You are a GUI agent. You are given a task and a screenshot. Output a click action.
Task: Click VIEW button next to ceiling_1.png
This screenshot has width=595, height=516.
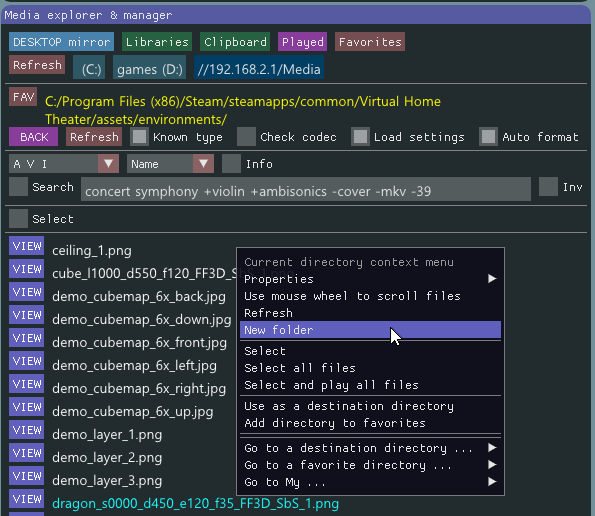27,246
